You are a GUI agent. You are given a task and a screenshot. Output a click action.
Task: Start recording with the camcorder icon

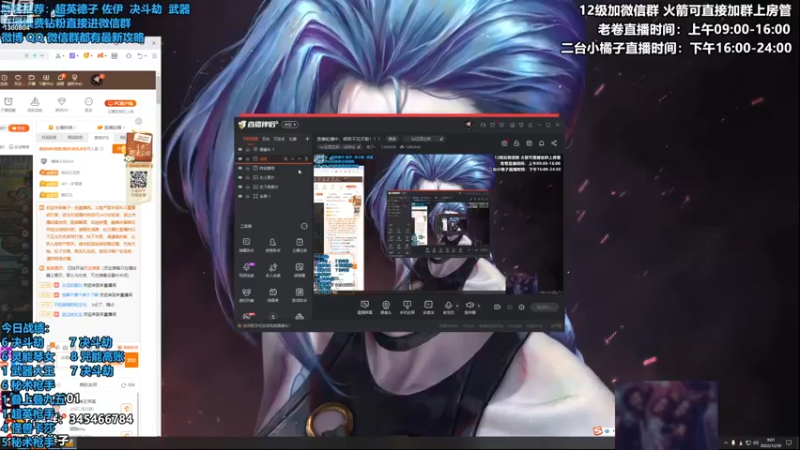click(x=497, y=307)
